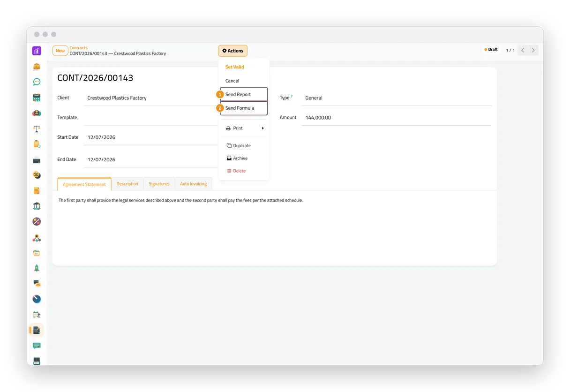This screenshot has height=392, width=570.
Task: Open the teal chat bubble sidebar icon
Action: 37,82
